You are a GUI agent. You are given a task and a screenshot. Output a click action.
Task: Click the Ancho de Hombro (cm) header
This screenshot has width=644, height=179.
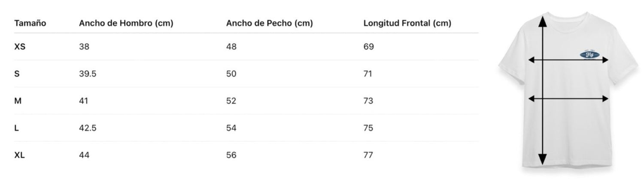[x=126, y=24]
